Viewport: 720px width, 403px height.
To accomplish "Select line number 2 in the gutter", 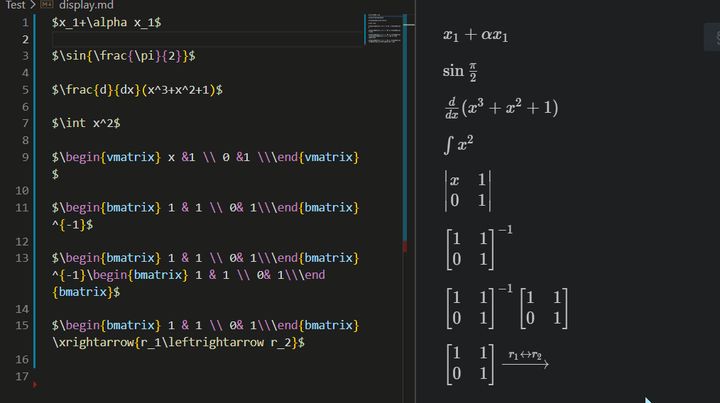I will coord(25,39).
